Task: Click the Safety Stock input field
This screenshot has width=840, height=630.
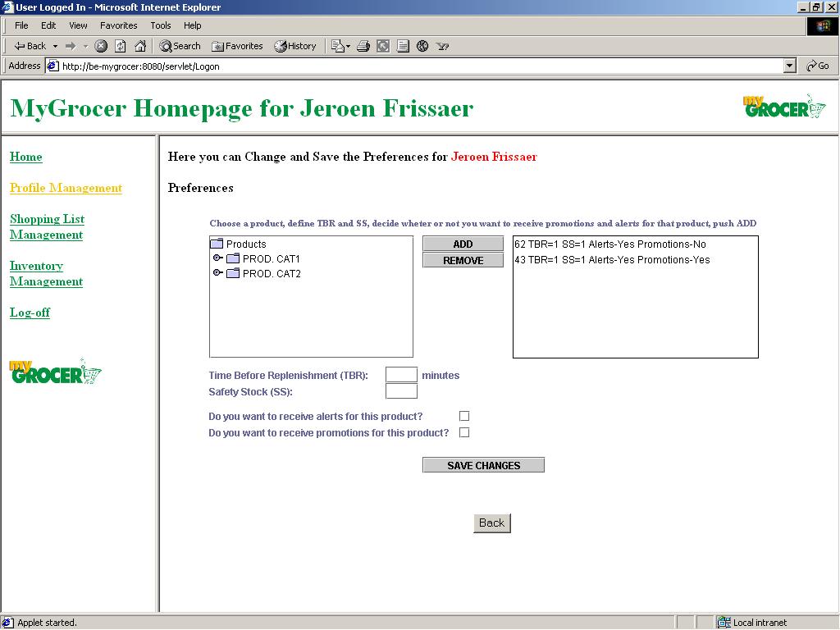Action: [x=401, y=391]
